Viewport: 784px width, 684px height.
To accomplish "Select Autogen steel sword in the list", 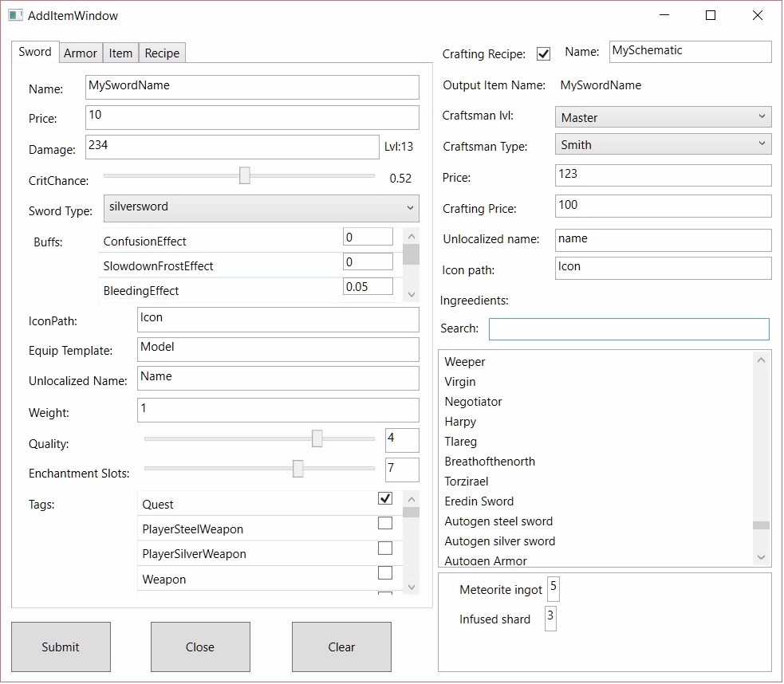I will pyautogui.click(x=597, y=521).
